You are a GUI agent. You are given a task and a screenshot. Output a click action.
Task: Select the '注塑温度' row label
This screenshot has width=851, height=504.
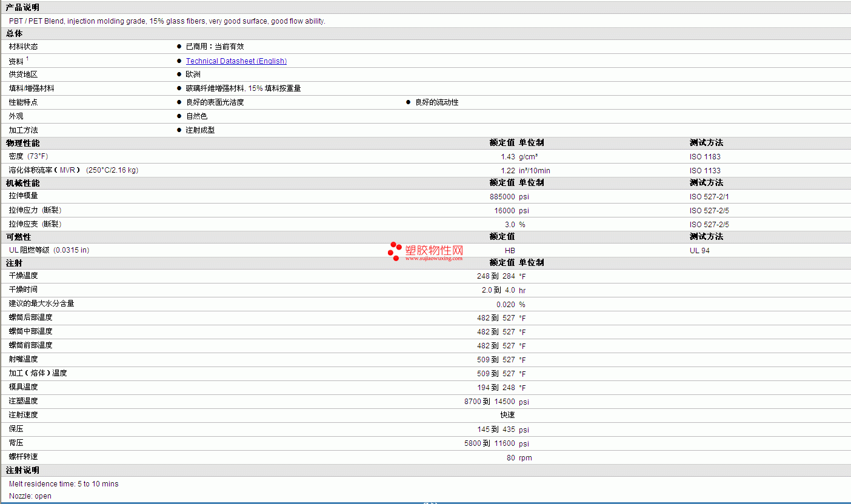[23, 401]
